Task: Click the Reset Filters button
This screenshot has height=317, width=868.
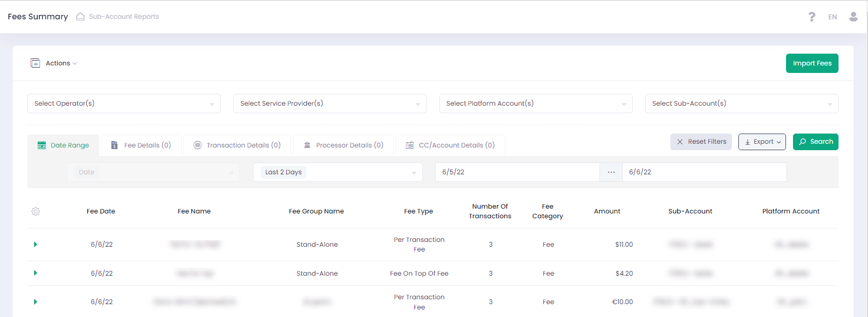Action: pos(701,142)
